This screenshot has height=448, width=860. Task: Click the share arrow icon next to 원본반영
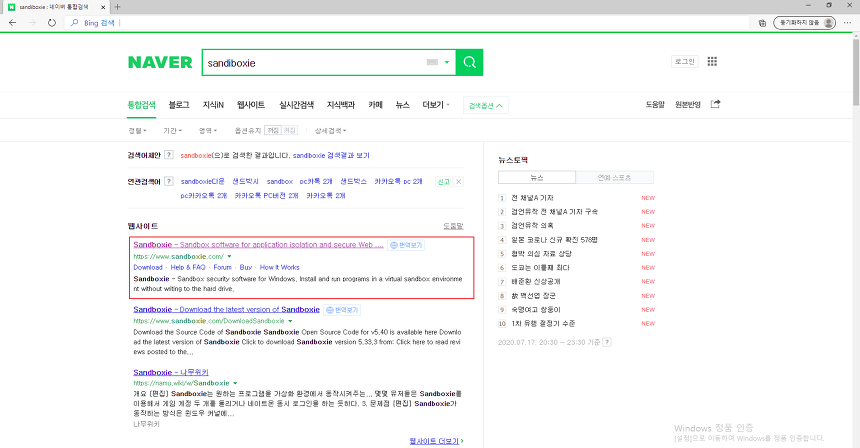pos(715,104)
